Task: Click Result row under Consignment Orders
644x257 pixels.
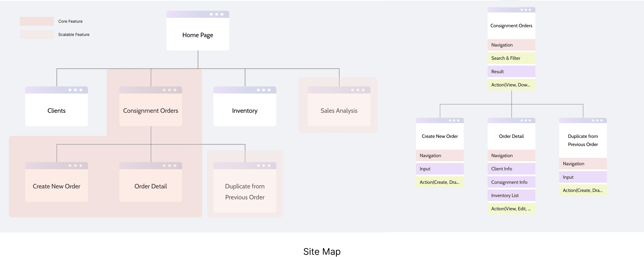Action: 511,71
